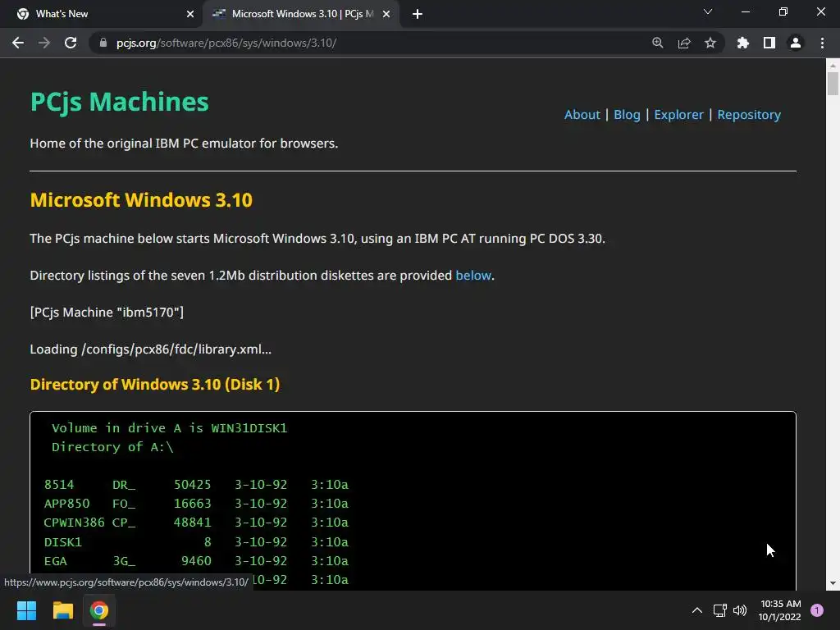Open the Explorer link
The height and width of the screenshot is (630, 840).
pyautogui.click(x=678, y=115)
